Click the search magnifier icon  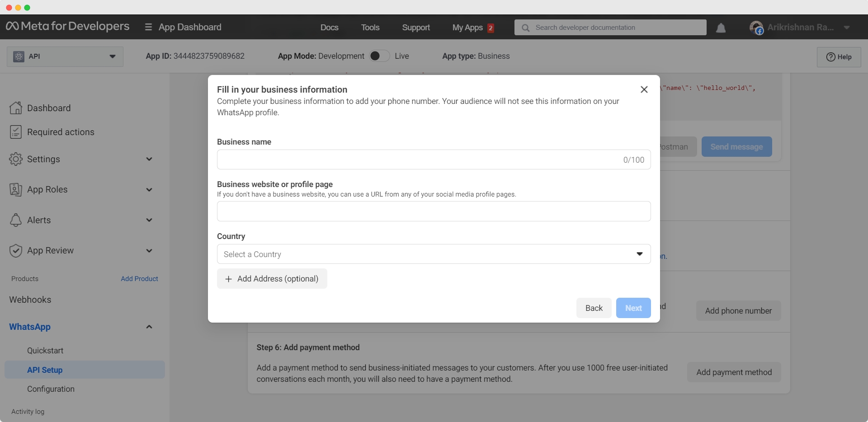point(525,28)
